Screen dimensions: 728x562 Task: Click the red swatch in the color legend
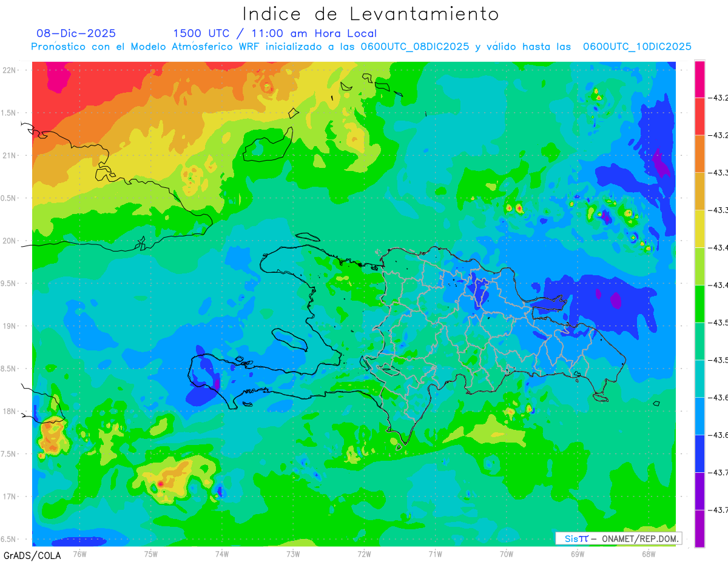[x=699, y=116]
